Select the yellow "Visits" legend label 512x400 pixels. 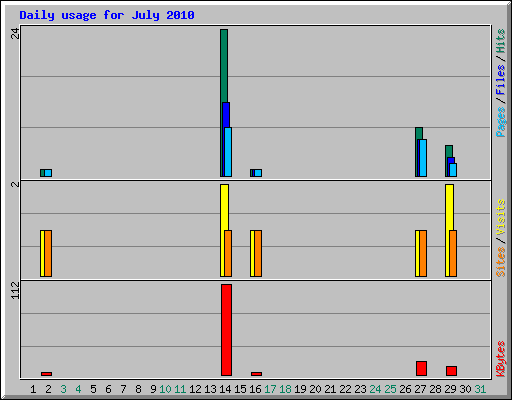click(500, 217)
